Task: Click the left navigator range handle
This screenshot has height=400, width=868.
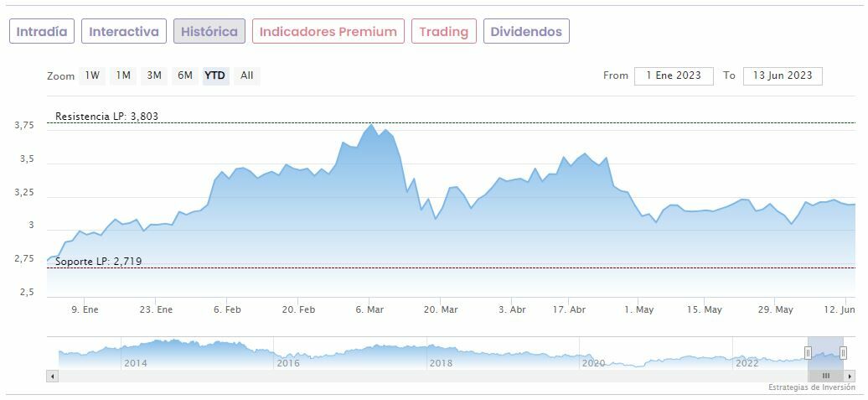Action: [x=809, y=353]
